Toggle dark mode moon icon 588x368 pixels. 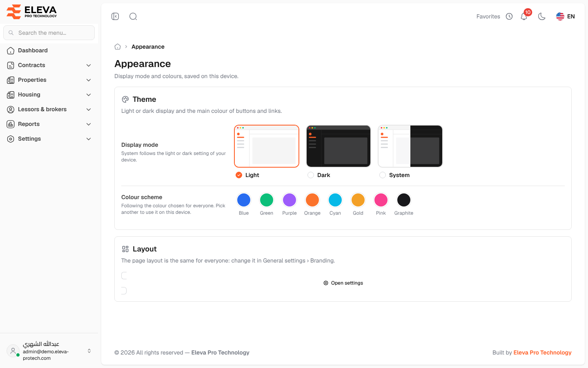pyautogui.click(x=542, y=16)
